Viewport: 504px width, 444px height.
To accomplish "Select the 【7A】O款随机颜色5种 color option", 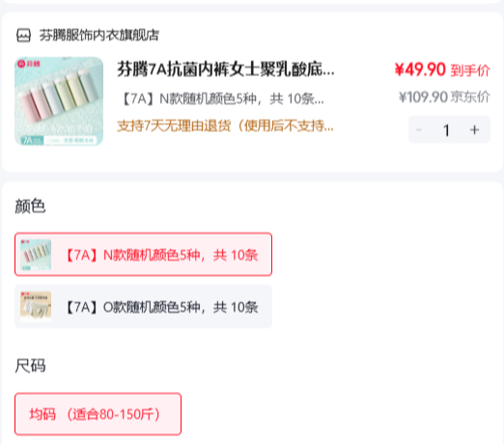I will click(x=143, y=306).
